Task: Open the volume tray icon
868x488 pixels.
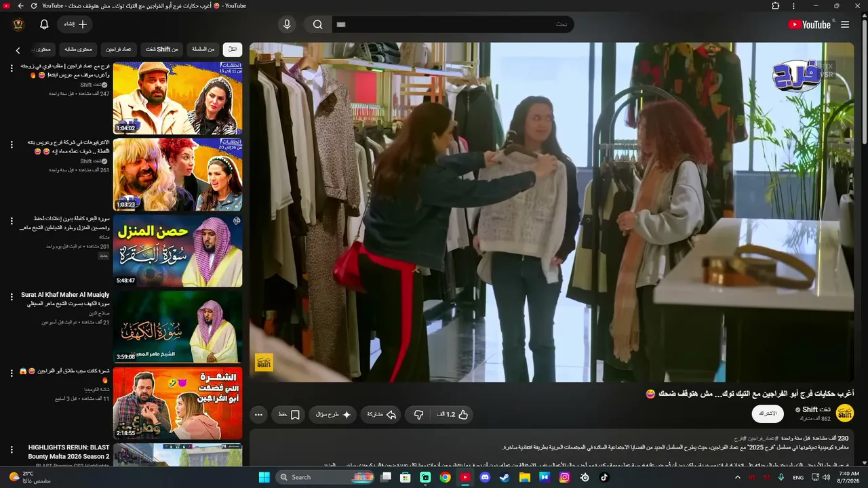Action: (x=826, y=477)
